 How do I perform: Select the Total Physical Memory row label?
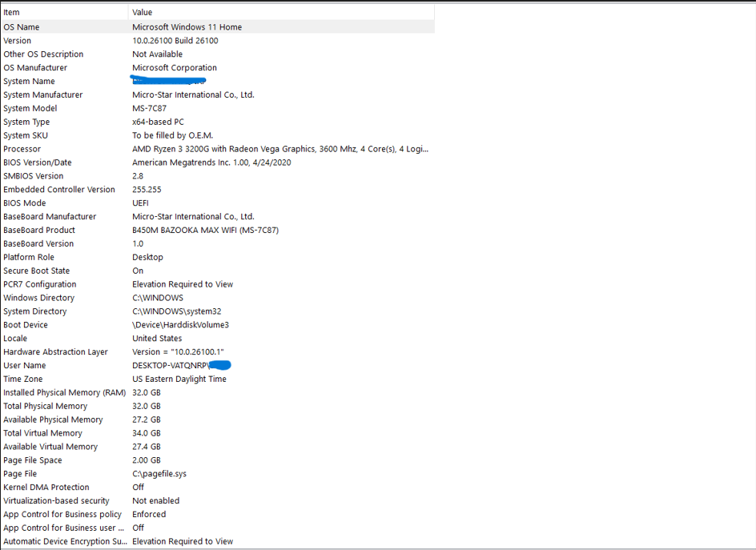(46, 405)
